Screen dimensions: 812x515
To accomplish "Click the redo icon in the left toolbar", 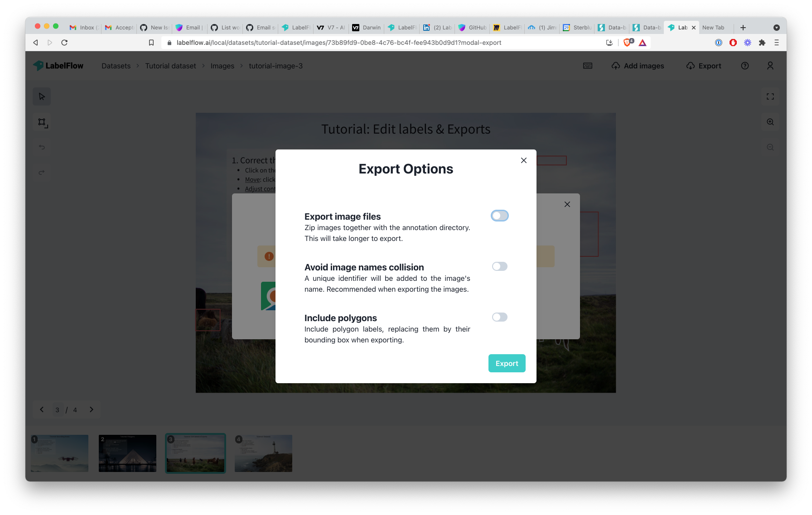I will pos(41,173).
